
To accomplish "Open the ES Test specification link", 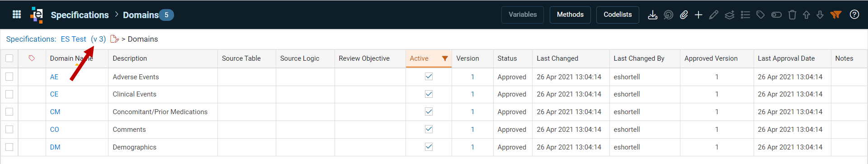I will (x=73, y=39).
